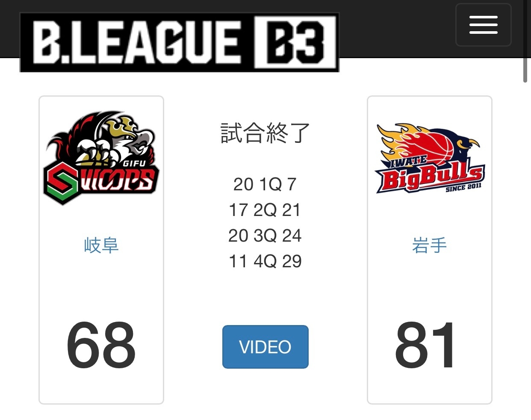Click Gifu's final score 68
This screenshot has width=531, height=420.
click(x=101, y=345)
